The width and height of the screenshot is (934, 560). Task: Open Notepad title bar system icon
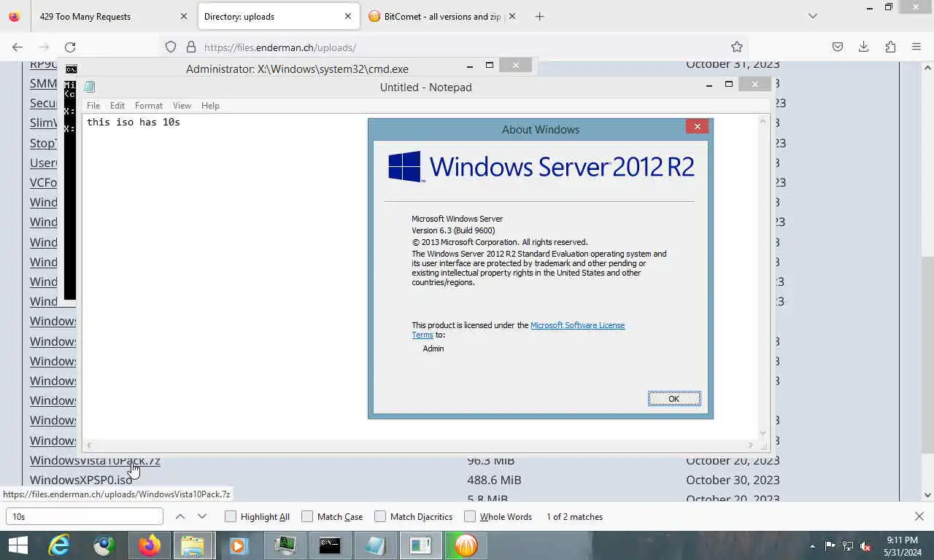90,87
